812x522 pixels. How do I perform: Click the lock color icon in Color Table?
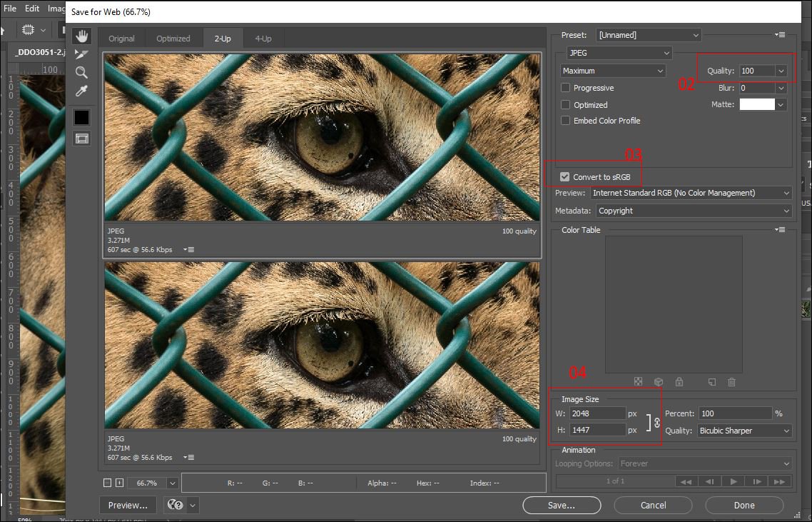coord(679,381)
